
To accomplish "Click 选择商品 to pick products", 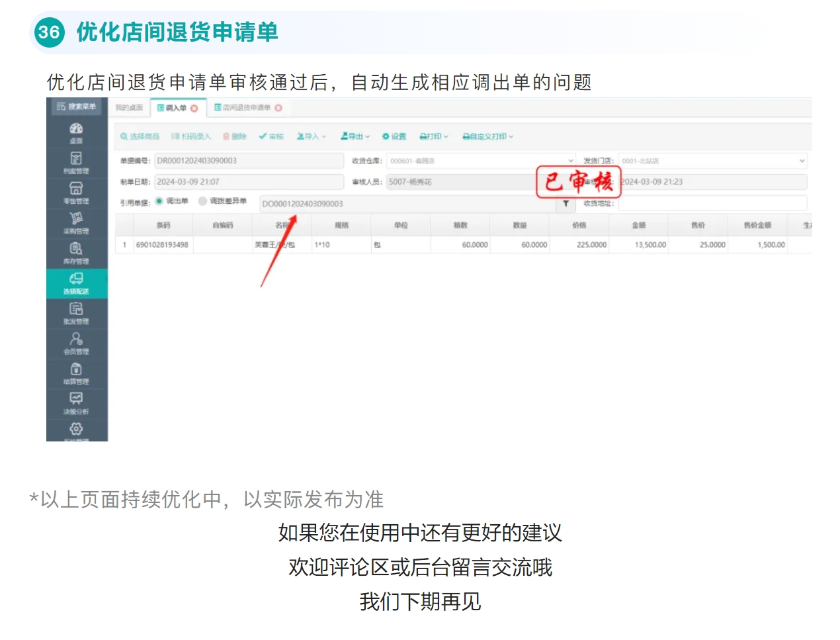I will coord(140,136).
